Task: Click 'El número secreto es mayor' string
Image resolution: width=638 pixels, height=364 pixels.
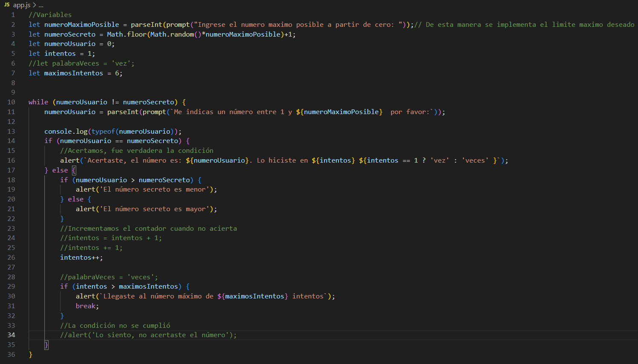Action: click(x=155, y=209)
